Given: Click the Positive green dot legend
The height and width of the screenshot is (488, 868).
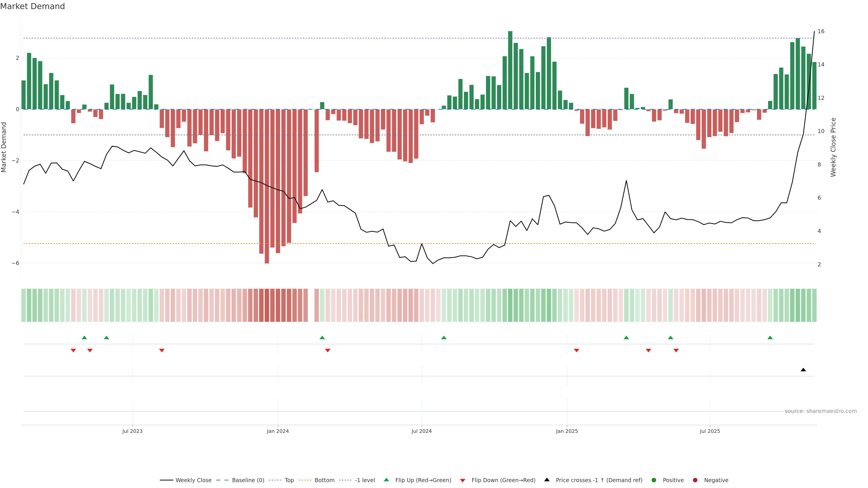Looking at the screenshot, I should 654,480.
